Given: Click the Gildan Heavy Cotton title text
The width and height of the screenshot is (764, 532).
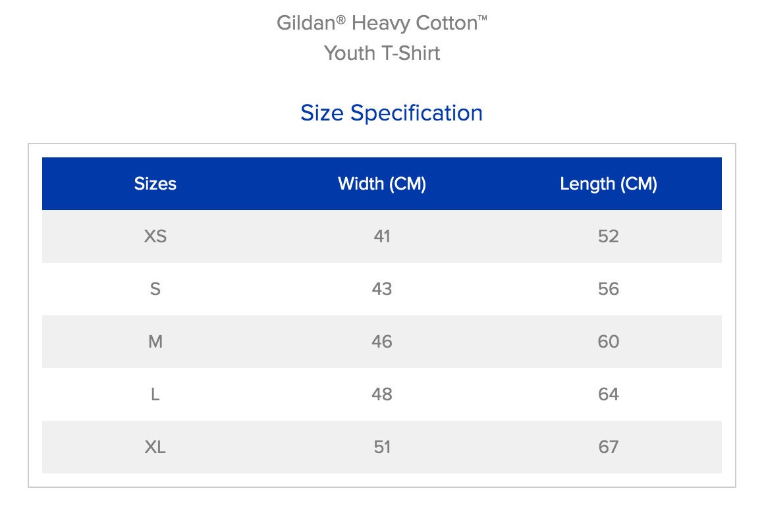Looking at the screenshot, I should click(382, 23).
